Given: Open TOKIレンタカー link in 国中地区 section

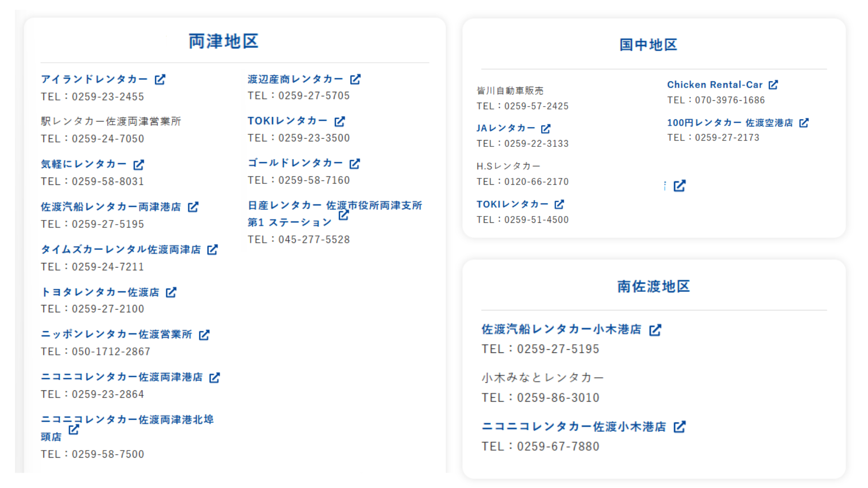Looking at the screenshot, I should click(x=512, y=204).
